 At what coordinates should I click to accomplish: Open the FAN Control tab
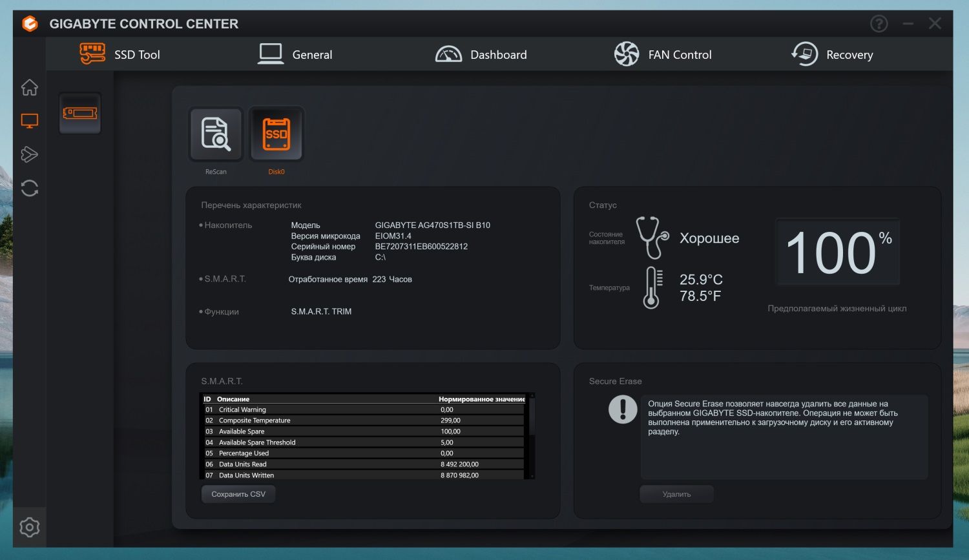pos(663,54)
